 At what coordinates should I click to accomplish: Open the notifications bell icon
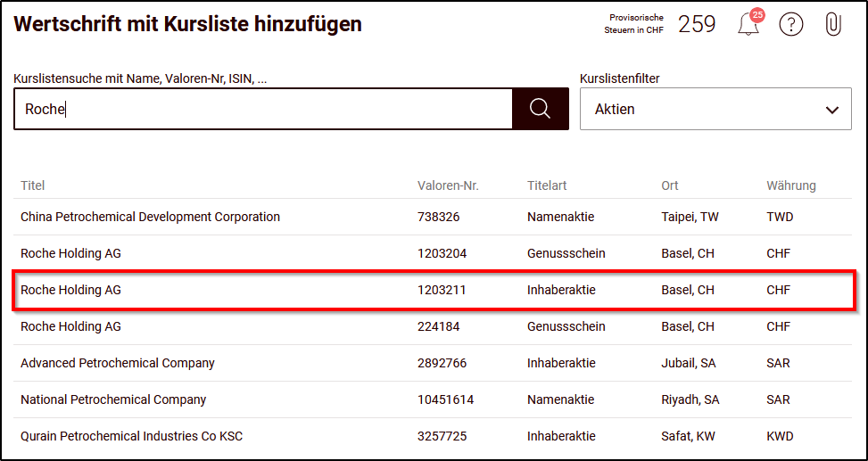[x=748, y=26]
